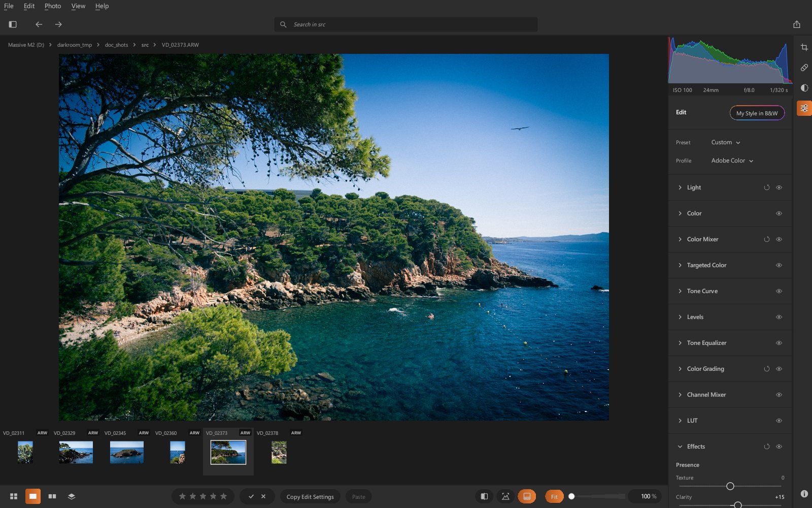Go back with the left arrow
The height and width of the screenshot is (508, 812).
(x=39, y=24)
